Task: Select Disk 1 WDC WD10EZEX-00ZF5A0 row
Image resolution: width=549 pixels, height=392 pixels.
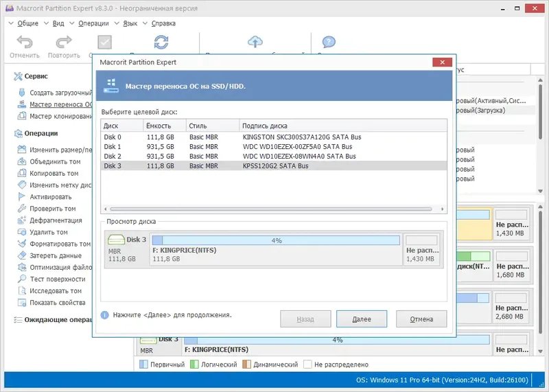Action: (274, 146)
